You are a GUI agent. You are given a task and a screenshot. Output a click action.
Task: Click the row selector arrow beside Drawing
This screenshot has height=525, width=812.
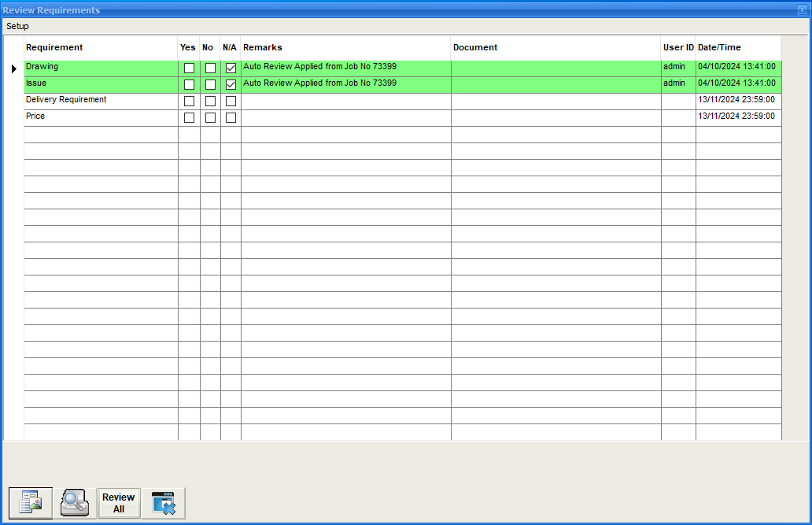click(13, 69)
